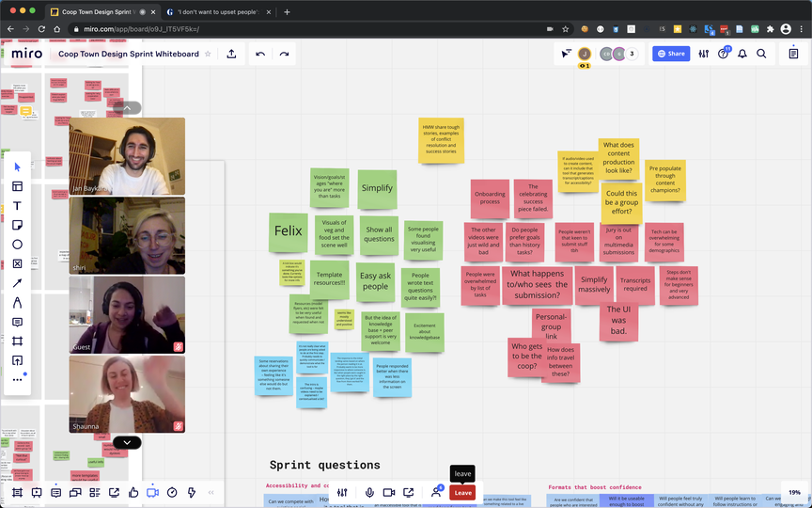This screenshot has height=508, width=812.
Task: Select the red 'The UI was bad.' sticky
Action: pos(618,322)
